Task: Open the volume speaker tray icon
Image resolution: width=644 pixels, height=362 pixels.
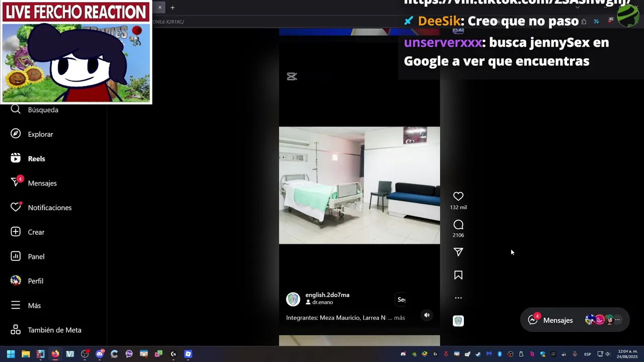Action: (x=608, y=354)
